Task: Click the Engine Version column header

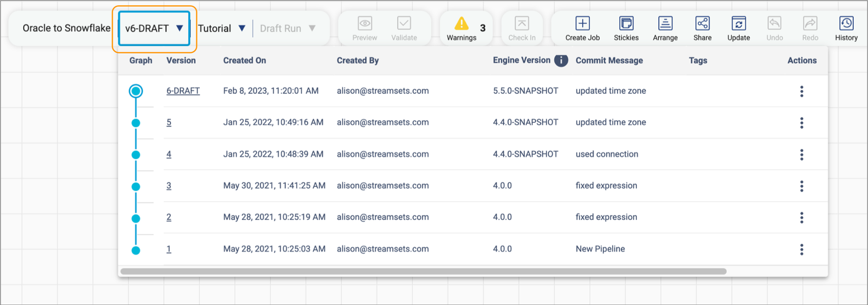Action: pyautogui.click(x=522, y=60)
